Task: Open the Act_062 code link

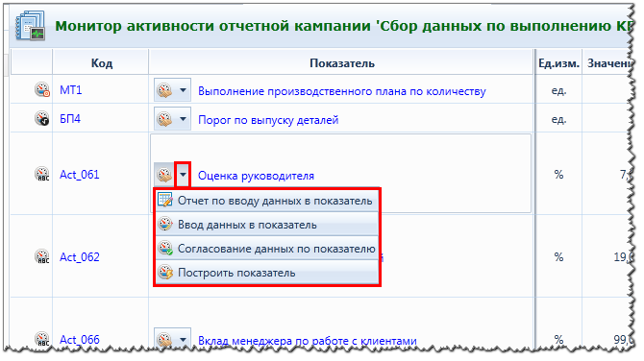Action: tap(80, 257)
